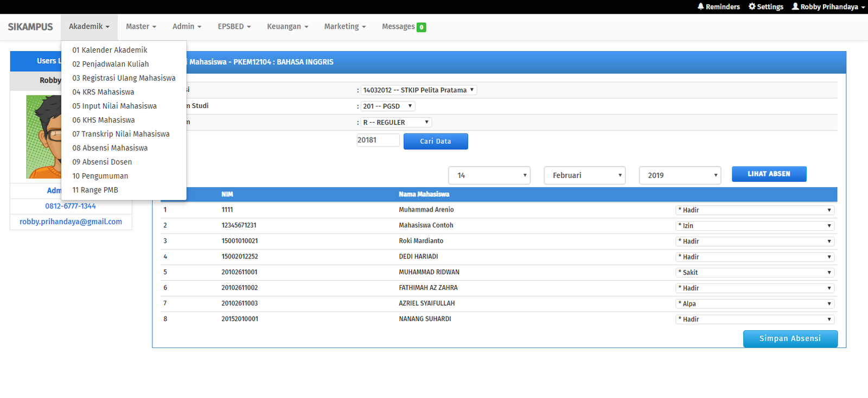Open 01 Kalender Akademik
868x398 pixels.
[110, 50]
